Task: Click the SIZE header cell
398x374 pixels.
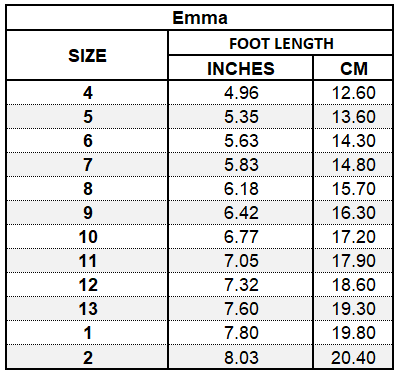Action: 87,55
